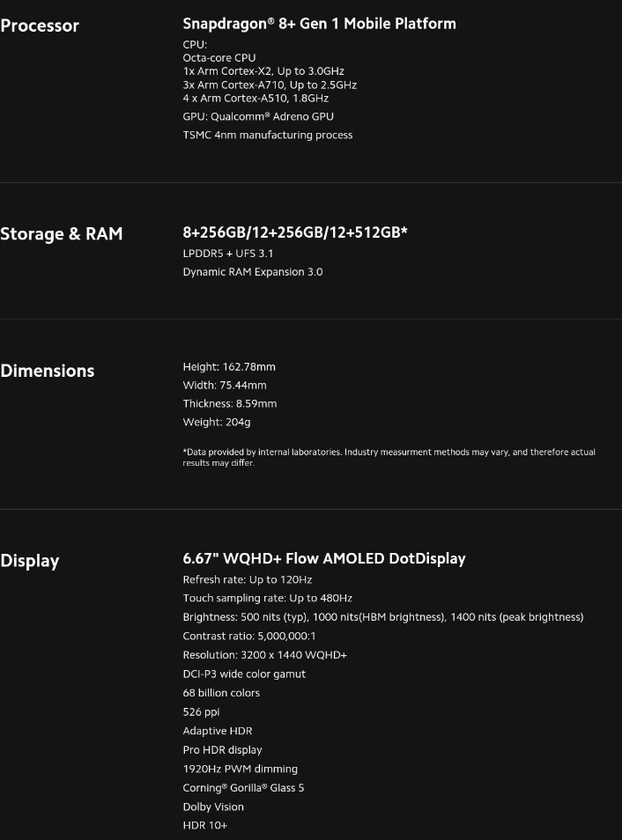This screenshot has height=840, width=622.
Task: Click the Dimensions section heading
Action: pos(48,371)
